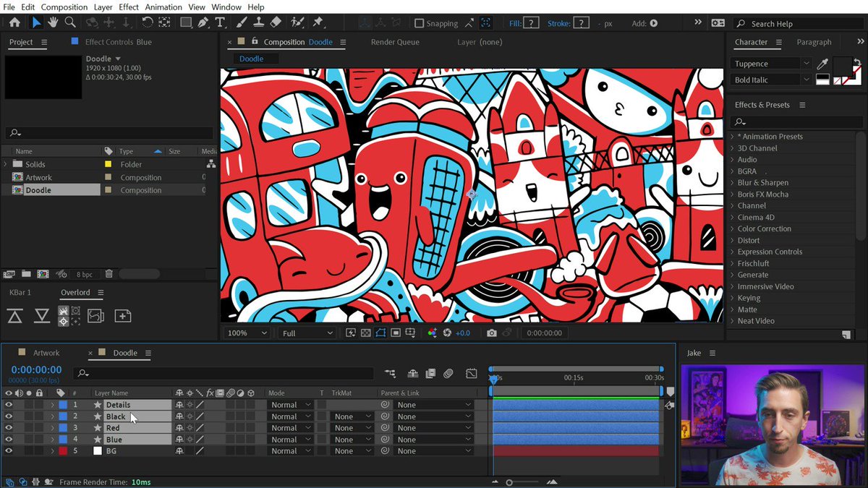Select the Roto Brush tool
Image resolution: width=868 pixels, height=488 pixels.
(297, 22)
